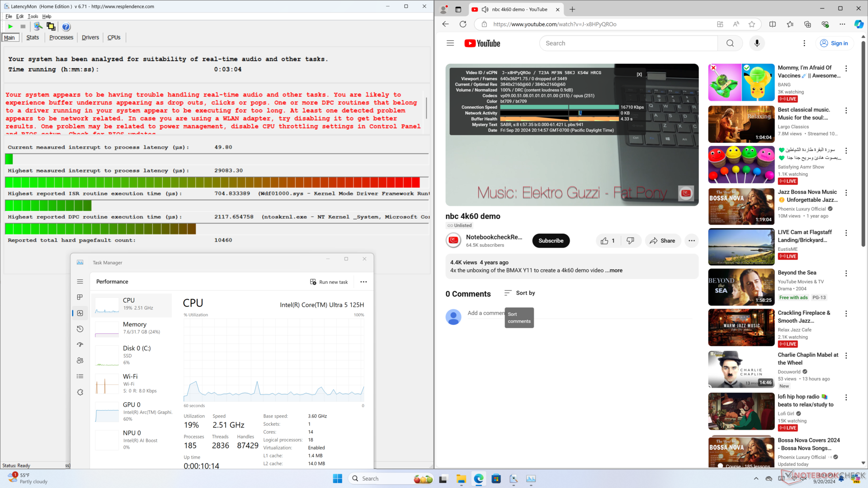Open Task Manager Services icon
Viewport: 868px width, 488px height.
pyautogui.click(x=80, y=392)
